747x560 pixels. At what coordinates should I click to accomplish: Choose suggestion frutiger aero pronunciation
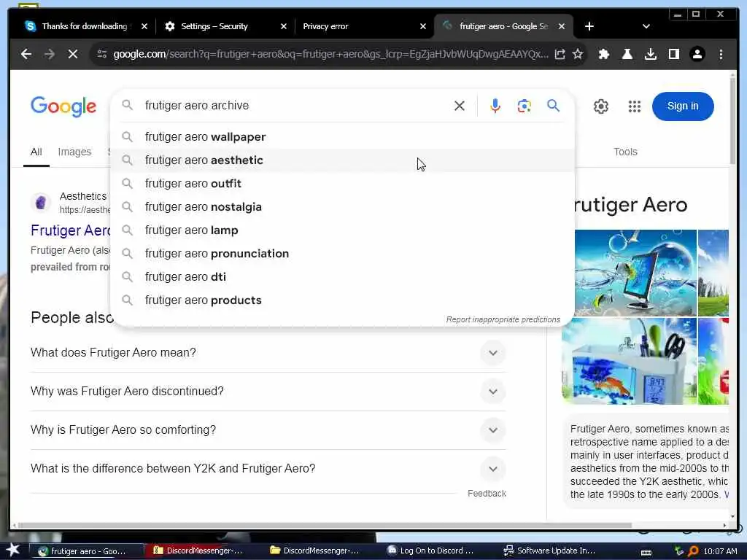(342, 254)
